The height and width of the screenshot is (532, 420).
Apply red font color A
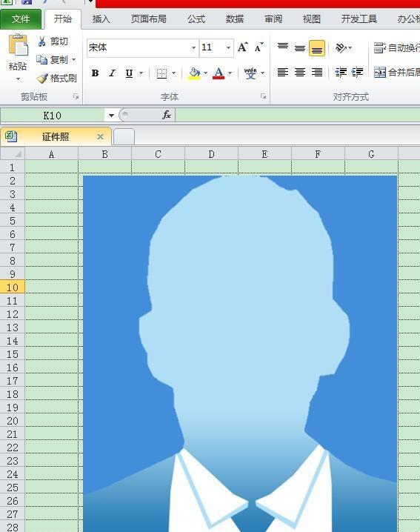click(x=219, y=73)
